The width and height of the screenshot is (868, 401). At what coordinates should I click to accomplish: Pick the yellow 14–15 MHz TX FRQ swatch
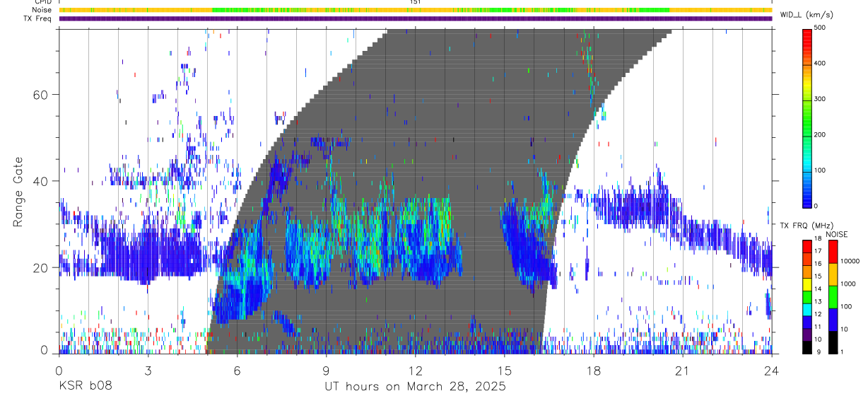coord(807,284)
